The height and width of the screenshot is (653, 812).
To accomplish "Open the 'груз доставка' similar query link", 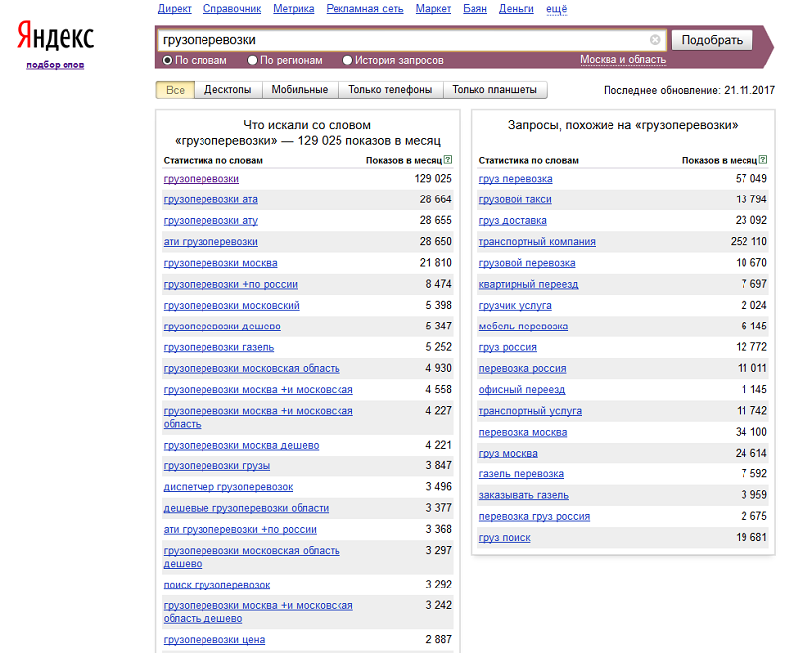I will tap(512, 221).
